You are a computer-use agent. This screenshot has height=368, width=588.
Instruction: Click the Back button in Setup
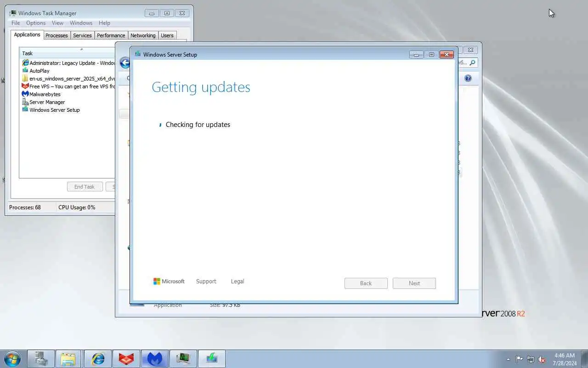tap(366, 283)
